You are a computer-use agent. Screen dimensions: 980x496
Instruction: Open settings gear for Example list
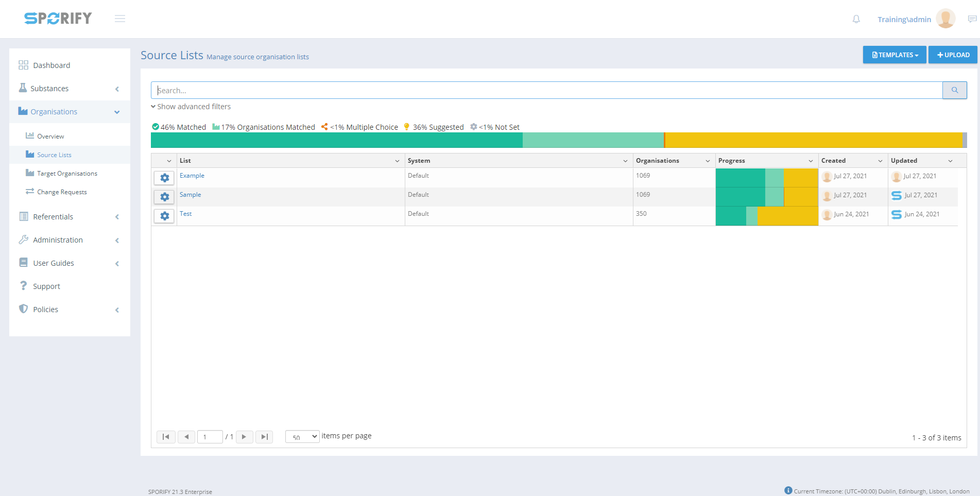pos(164,178)
